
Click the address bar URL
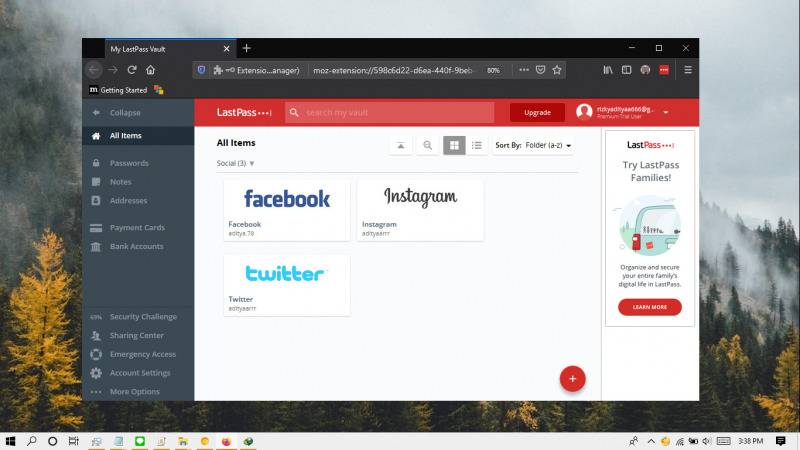394,70
